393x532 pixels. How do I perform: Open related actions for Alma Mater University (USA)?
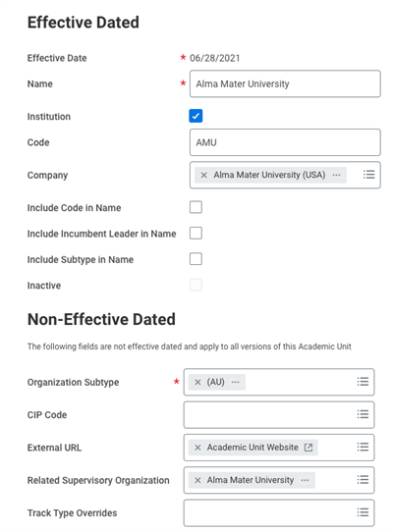pyautogui.click(x=336, y=175)
